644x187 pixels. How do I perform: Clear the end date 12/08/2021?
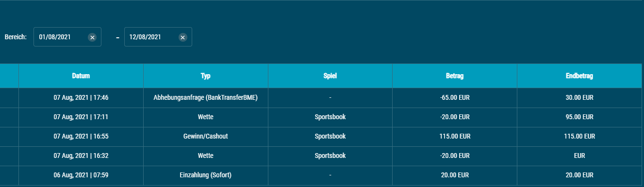[x=182, y=37]
